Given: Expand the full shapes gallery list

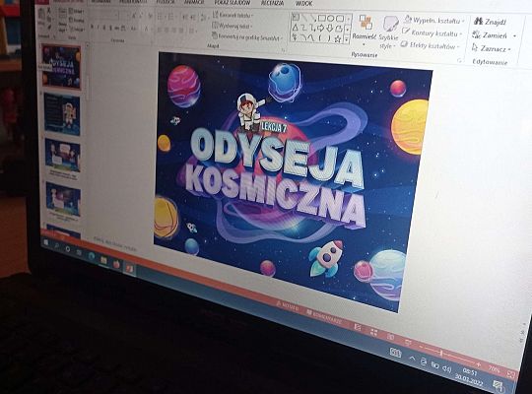Looking at the screenshot, I should (347, 40).
